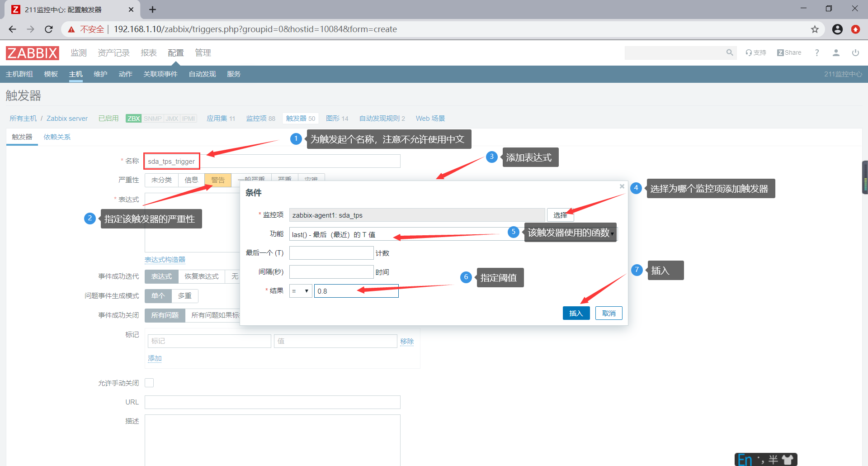Switch to the 触发器 form tab
The width and height of the screenshot is (868, 466).
[x=22, y=137]
